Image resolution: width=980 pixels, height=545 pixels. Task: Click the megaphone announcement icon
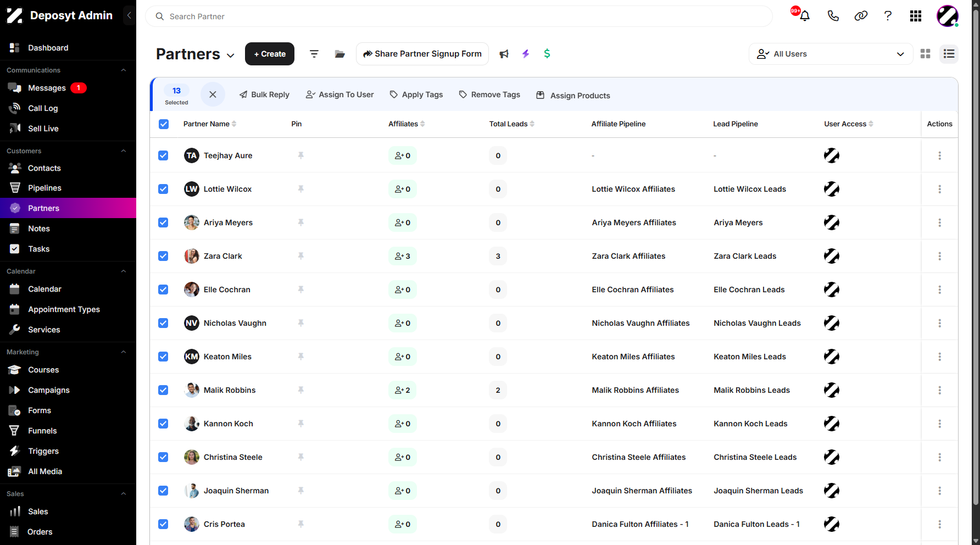[504, 54]
